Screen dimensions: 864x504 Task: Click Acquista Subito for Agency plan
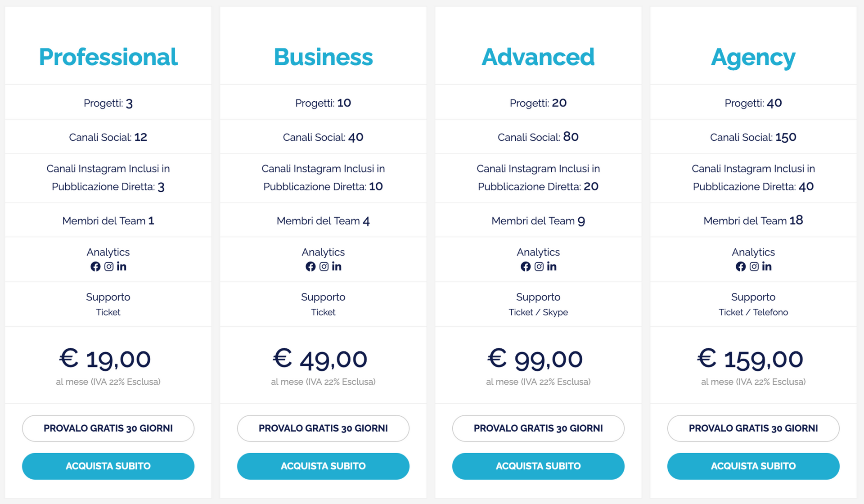pyautogui.click(x=753, y=466)
